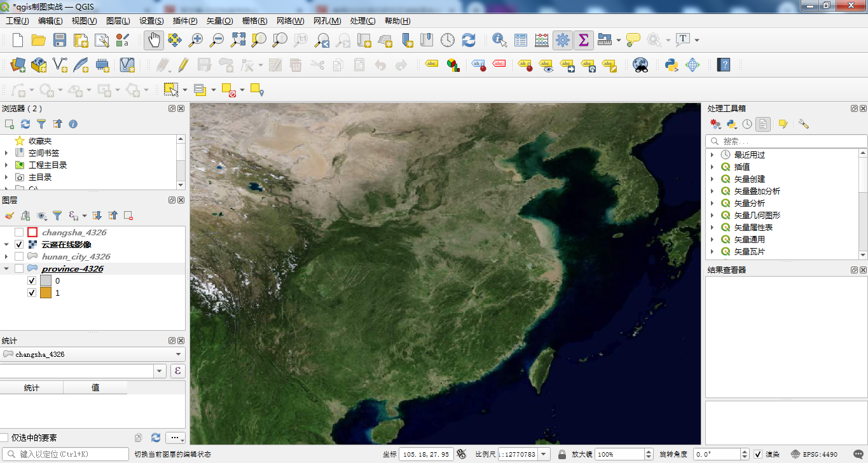Click the Refresh map icon

click(x=469, y=40)
